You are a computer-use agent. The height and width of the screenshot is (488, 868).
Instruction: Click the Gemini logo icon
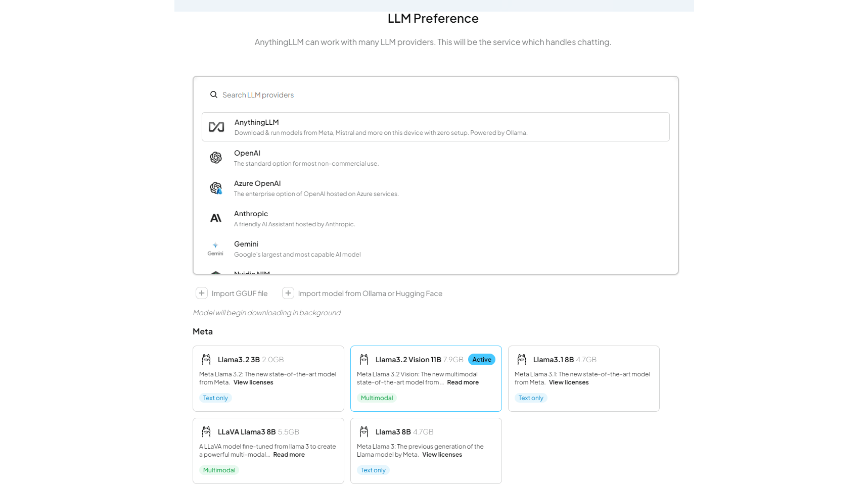click(215, 249)
